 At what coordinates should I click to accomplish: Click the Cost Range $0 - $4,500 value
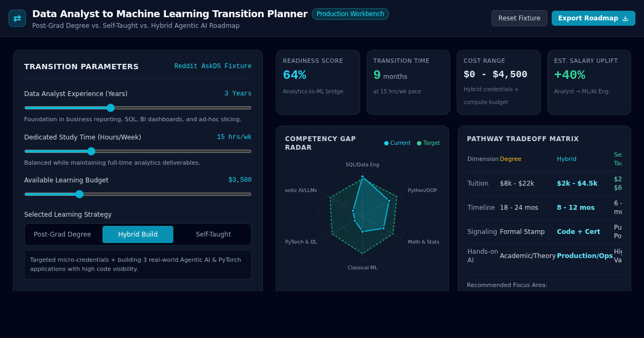click(x=495, y=75)
